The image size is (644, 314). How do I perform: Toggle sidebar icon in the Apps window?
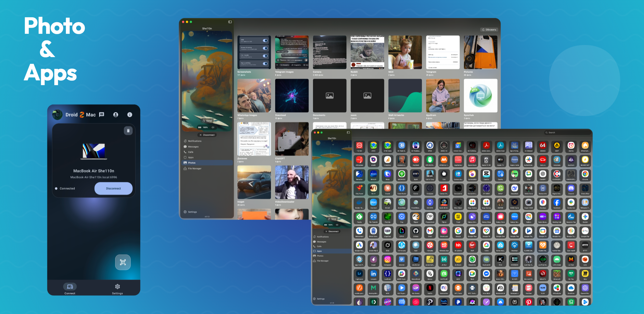point(348,132)
